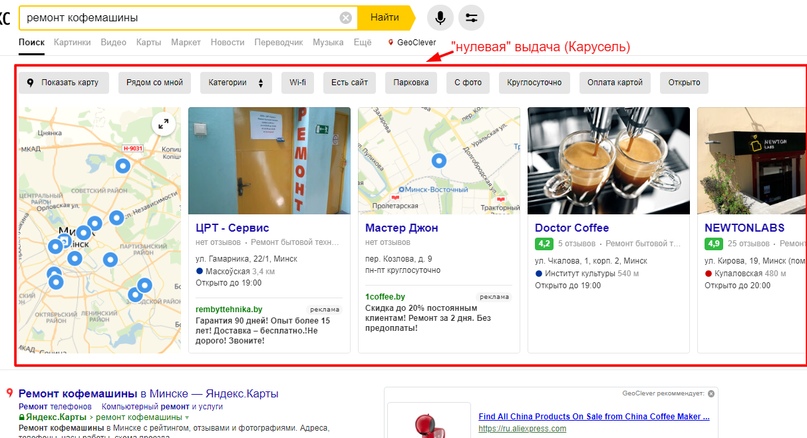Image resolution: width=807 pixels, height=438 pixels.
Task: Click the NEWTONLABS 4,9 rating badge
Action: coord(713,243)
